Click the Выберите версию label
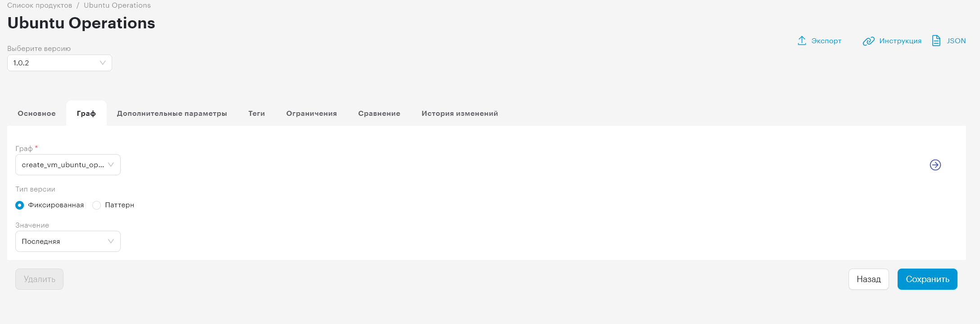 (x=39, y=49)
